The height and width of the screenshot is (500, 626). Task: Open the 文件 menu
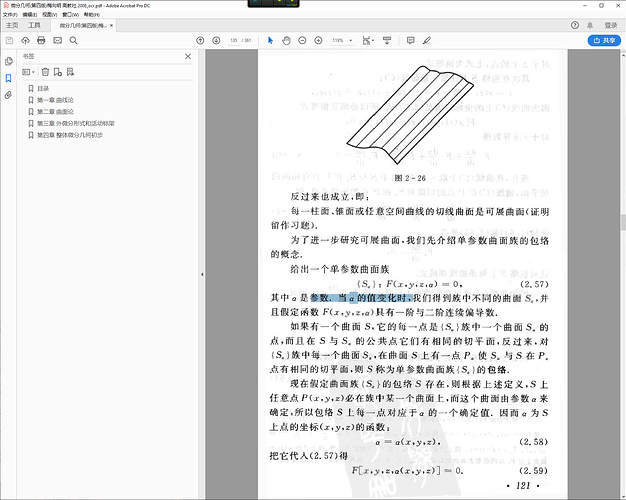coord(10,14)
